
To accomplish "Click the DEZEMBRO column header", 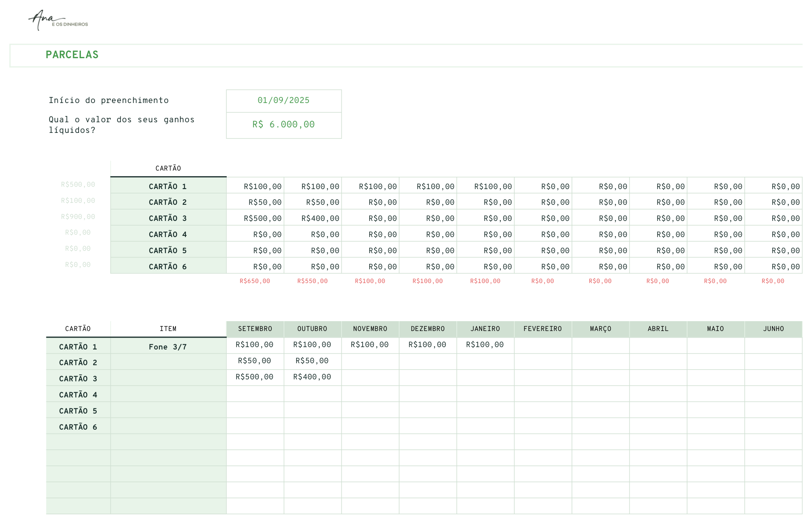I will pyautogui.click(x=428, y=329).
